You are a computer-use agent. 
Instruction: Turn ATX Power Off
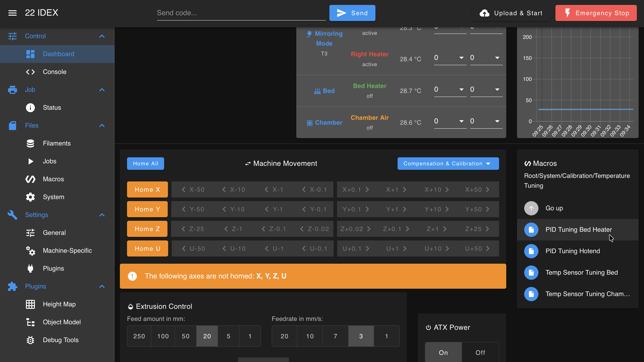coord(480,353)
